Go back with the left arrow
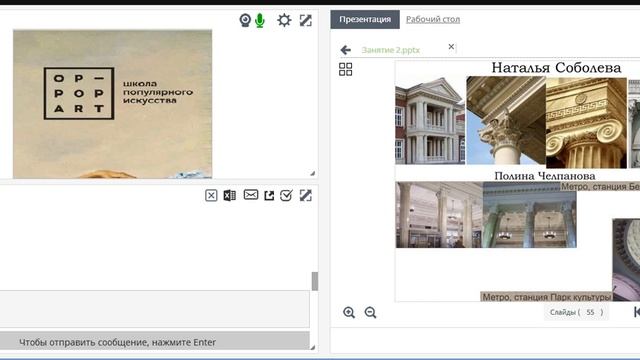 [x=346, y=50]
